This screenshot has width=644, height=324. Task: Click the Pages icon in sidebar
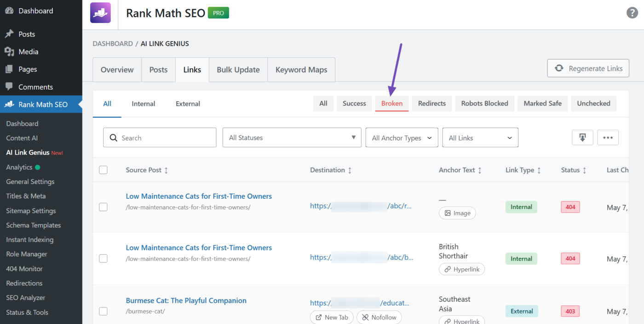pos(9,69)
